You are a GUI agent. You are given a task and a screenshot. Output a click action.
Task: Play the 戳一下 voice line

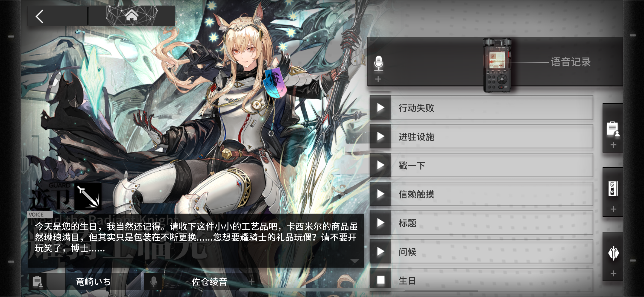pyautogui.click(x=381, y=165)
